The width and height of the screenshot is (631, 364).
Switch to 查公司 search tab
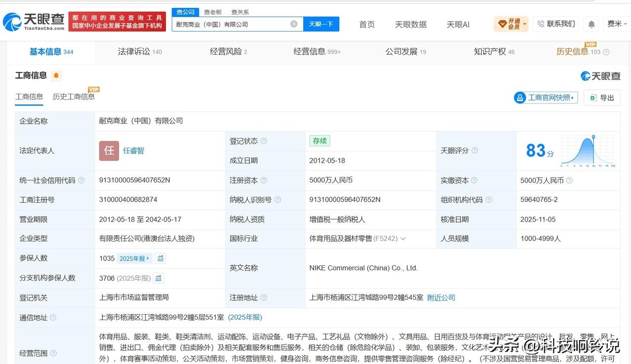pyautogui.click(x=186, y=12)
